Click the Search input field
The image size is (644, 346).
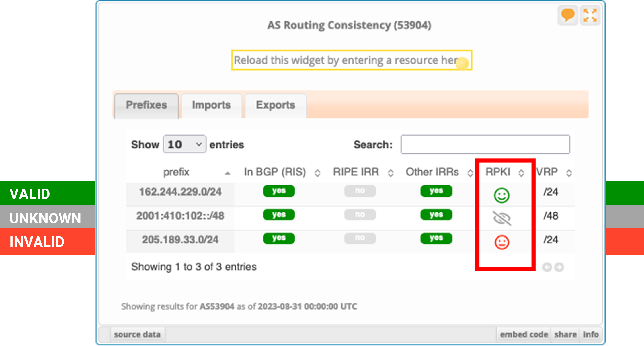point(485,144)
